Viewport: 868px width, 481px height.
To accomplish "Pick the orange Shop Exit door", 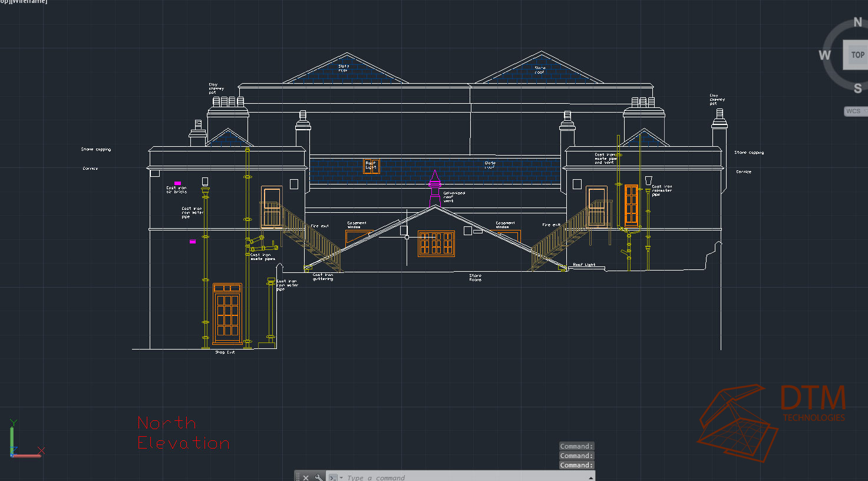I will pyautogui.click(x=227, y=314).
